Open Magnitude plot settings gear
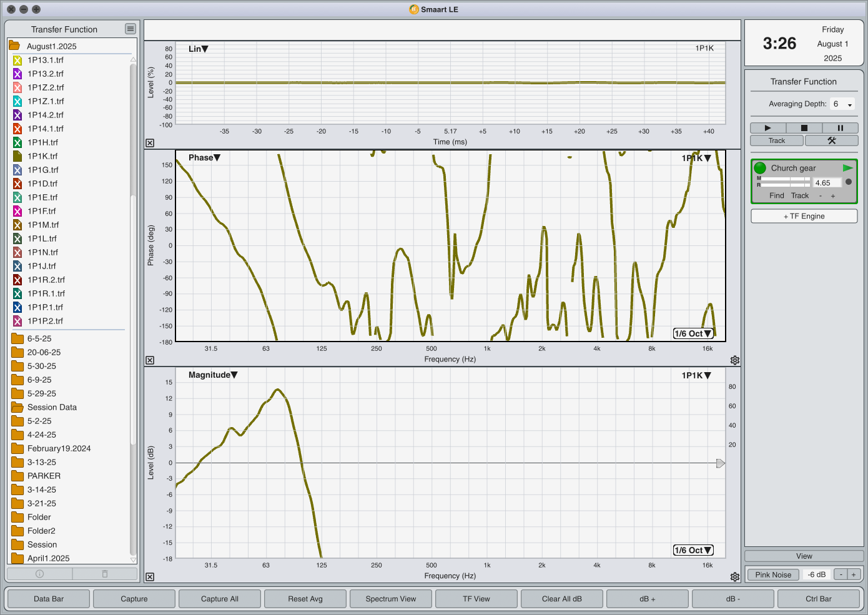Viewport: 868px width, 615px height. click(735, 577)
